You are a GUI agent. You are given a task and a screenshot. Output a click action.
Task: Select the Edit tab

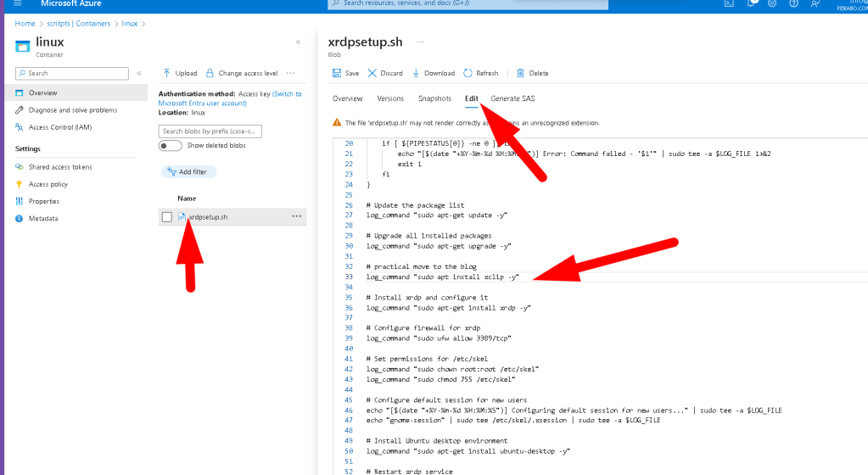point(471,98)
